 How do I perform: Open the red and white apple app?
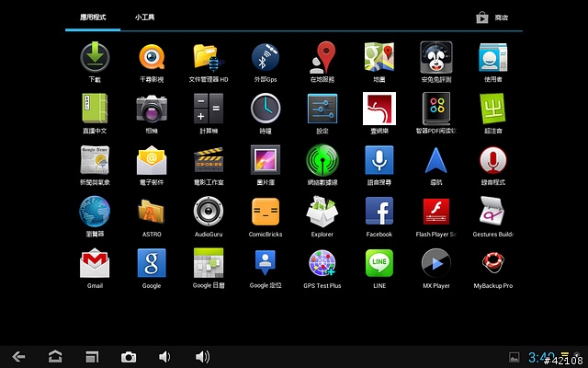tap(379, 109)
